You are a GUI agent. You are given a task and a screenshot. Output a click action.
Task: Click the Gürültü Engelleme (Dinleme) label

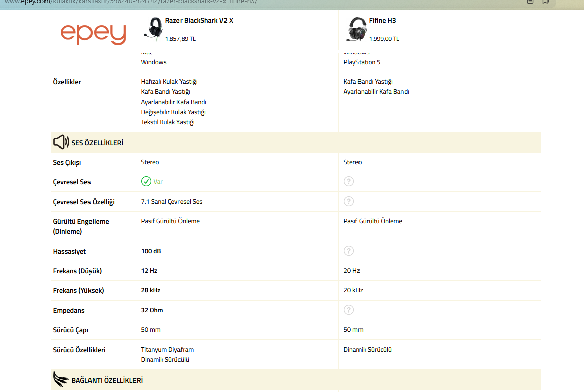pos(81,226)
